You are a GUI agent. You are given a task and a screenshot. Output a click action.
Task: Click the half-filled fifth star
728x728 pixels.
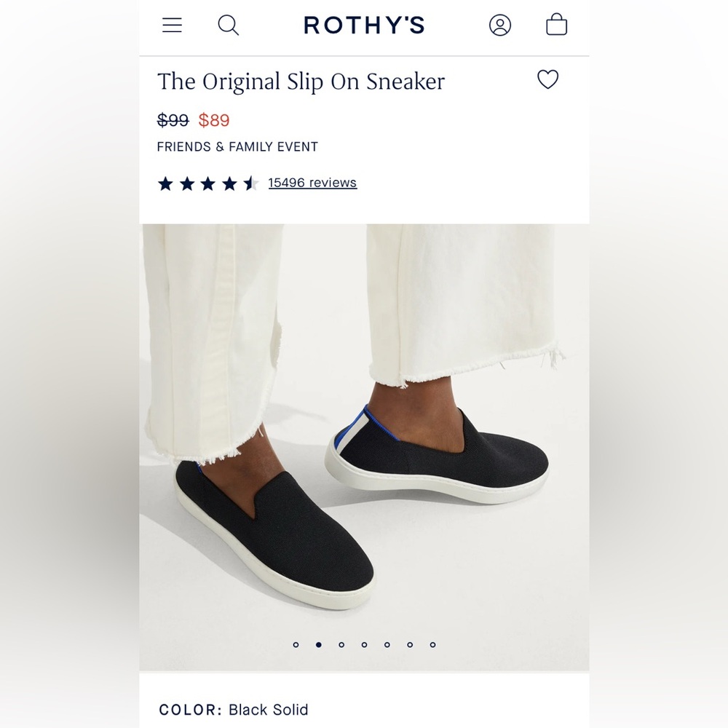(253, 184)
